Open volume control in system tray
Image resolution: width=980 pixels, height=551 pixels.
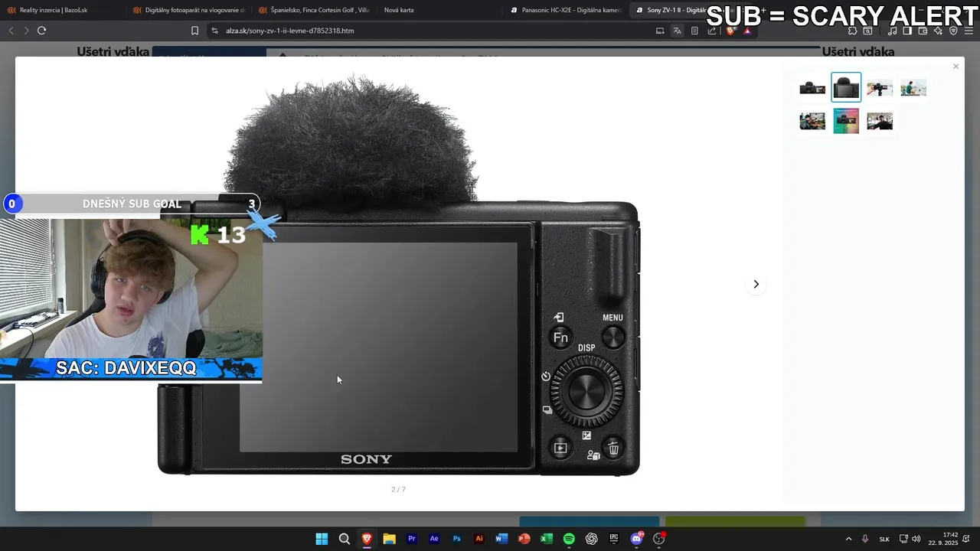916,539
